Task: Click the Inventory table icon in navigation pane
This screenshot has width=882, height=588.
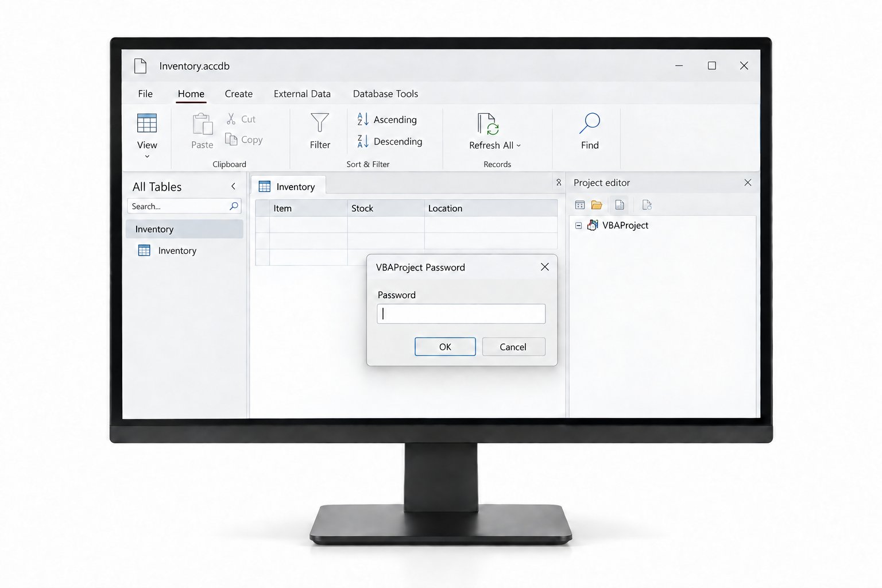Action: pos(145,250)
